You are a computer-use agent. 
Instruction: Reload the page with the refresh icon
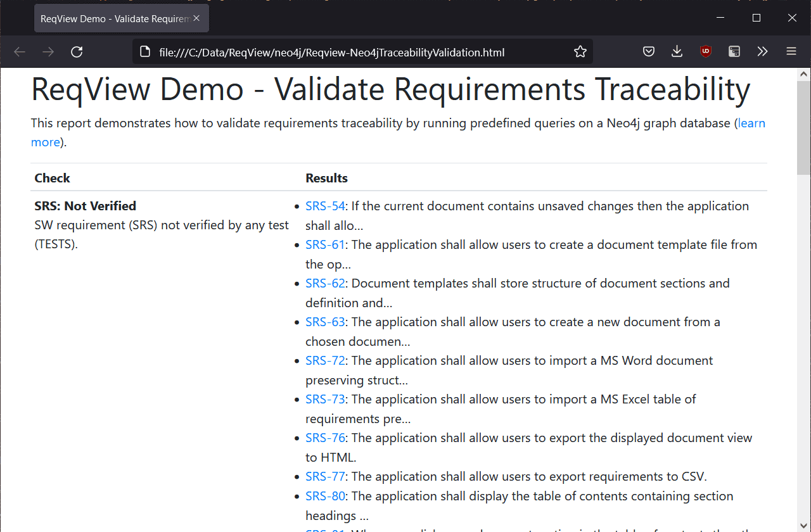tap(77, 52)
